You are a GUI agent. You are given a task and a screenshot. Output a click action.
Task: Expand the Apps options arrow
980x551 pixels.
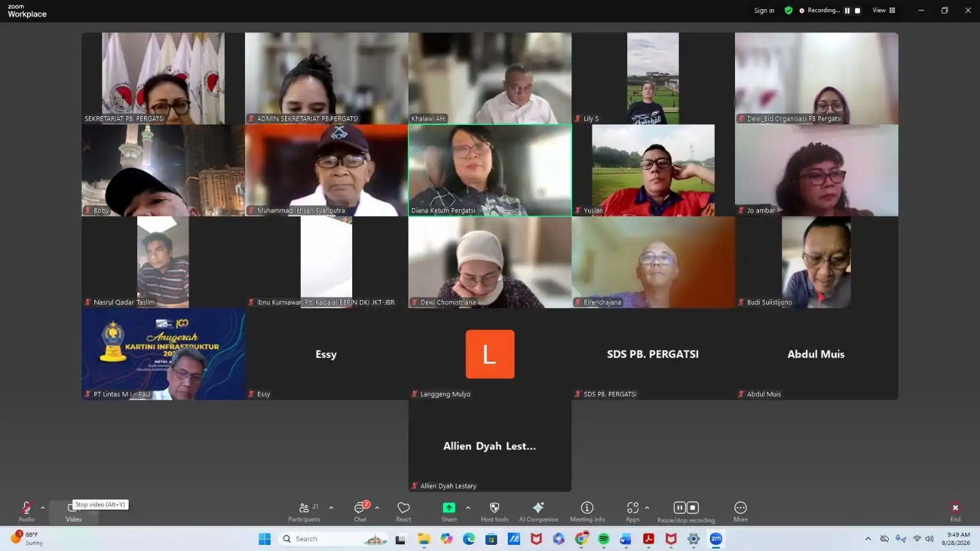647,508
